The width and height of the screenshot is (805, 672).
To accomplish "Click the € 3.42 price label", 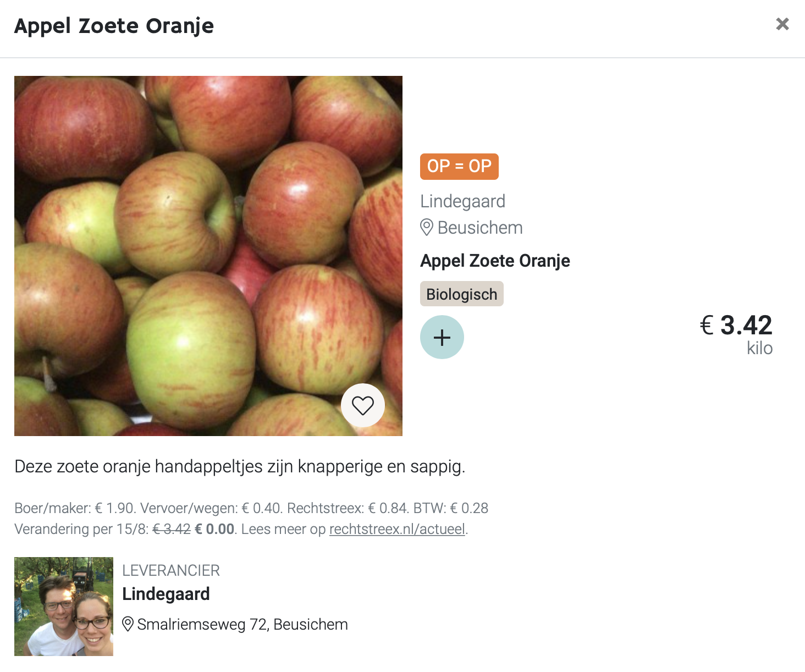I will (736, 325).
